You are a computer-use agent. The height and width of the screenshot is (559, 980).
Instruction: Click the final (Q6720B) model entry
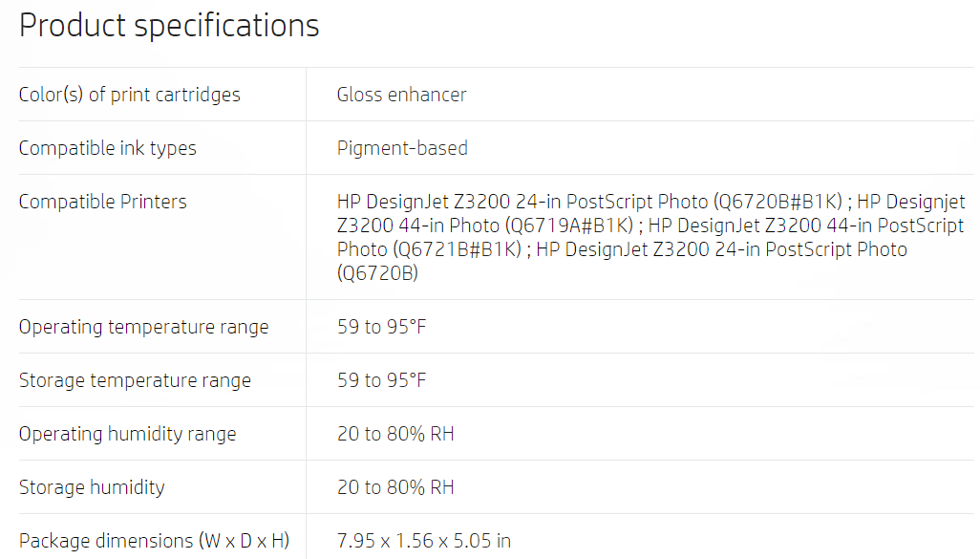tap(377, 273)
